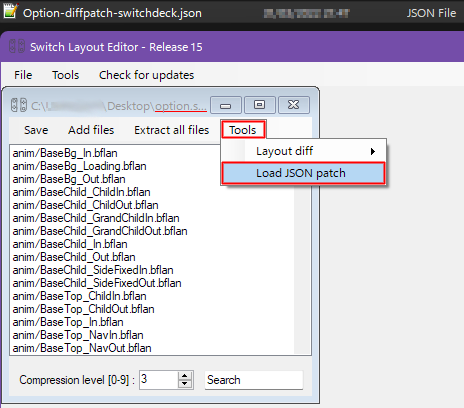The width and height of the screenshot is (464, 408).
Task: Click the Switch Layout Editor app icon
Action: click(17, 46)
